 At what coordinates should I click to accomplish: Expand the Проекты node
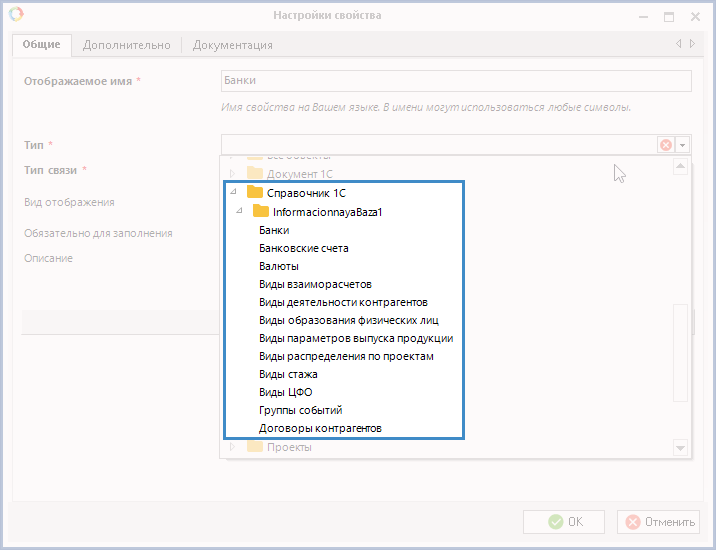point(232,447)
